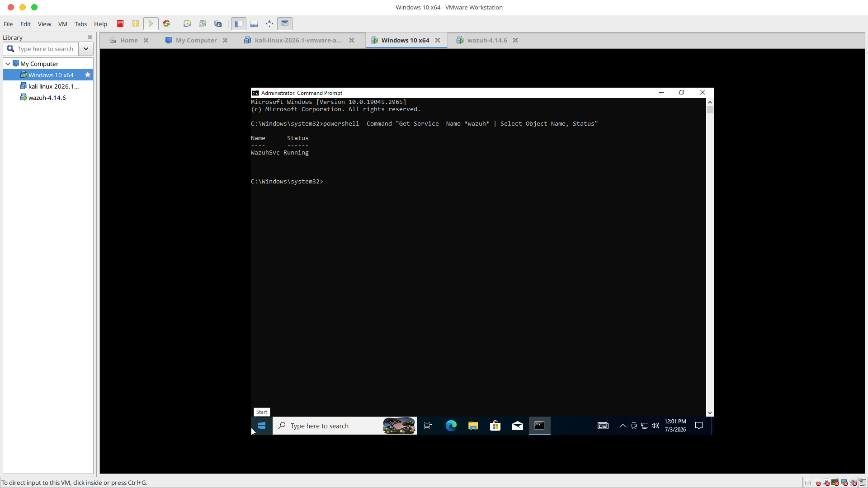
Task: Open the message log icon in status bar
Action: 863,482
